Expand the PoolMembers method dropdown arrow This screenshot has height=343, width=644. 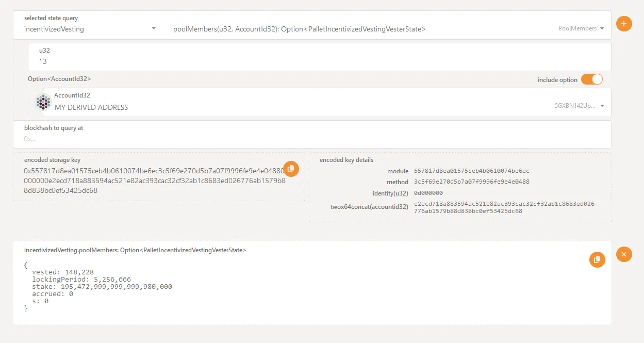point(602,29)
